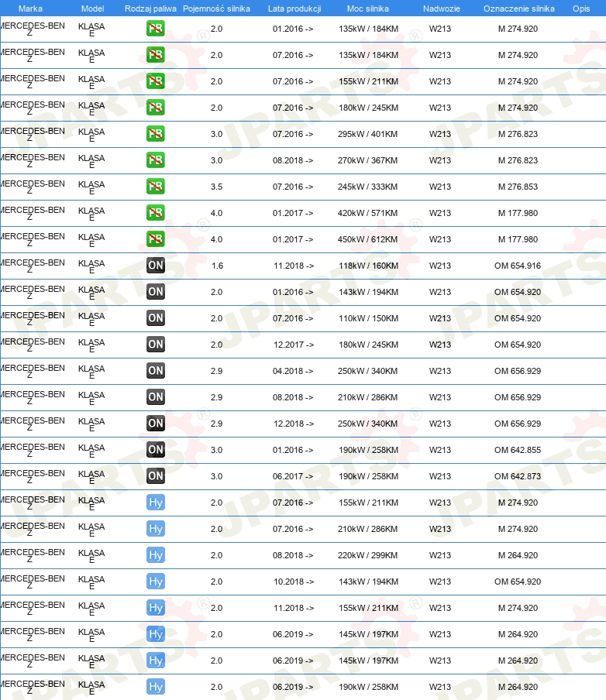
Task: Click the production date '12.2017 ->'
Action: tap(294, 345)
